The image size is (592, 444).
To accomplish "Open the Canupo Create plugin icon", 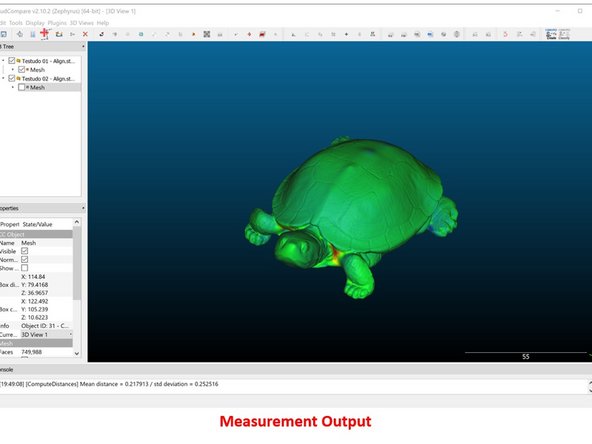I will click(x=551, y=34).
